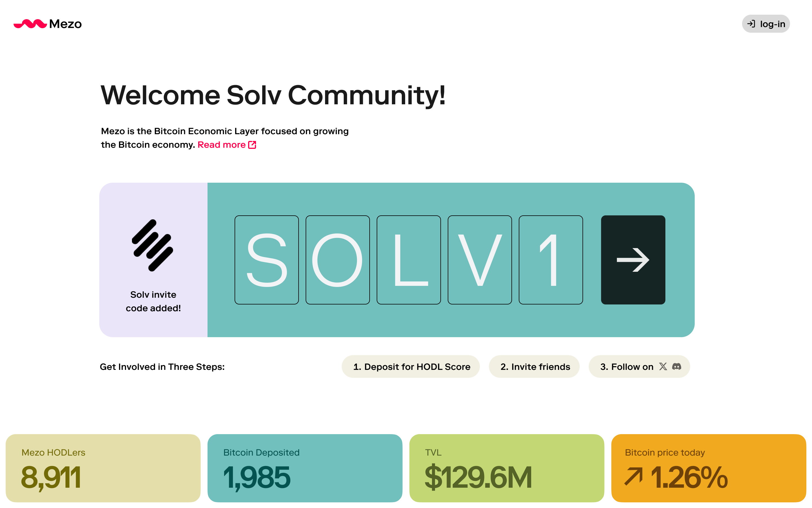
Task: Click the log-in arrow icon
Action: pos(751,24)
